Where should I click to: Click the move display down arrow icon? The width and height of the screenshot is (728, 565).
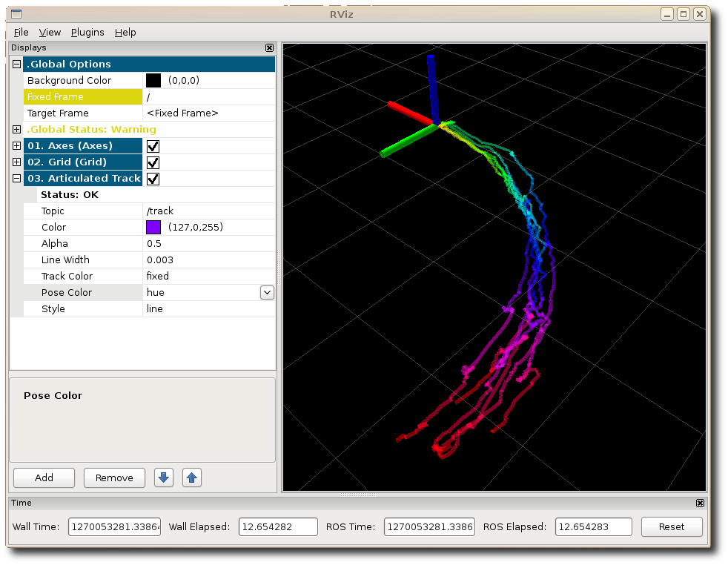pyautogui.click(x=164, y=478)
